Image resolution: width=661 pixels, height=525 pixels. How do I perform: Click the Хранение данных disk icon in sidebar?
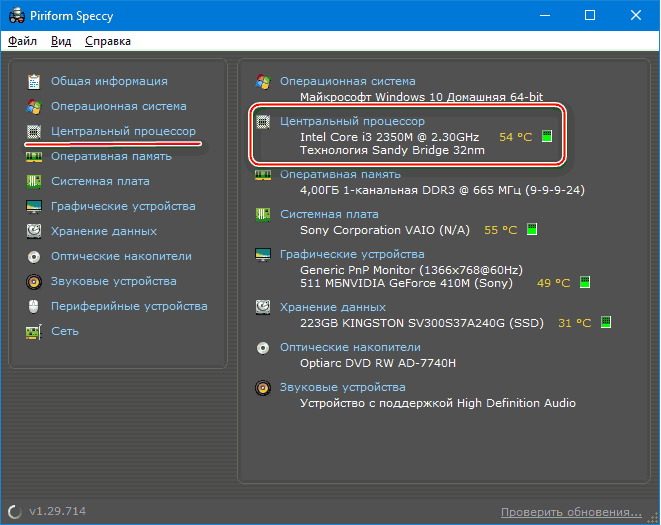[x=34, y=231]
